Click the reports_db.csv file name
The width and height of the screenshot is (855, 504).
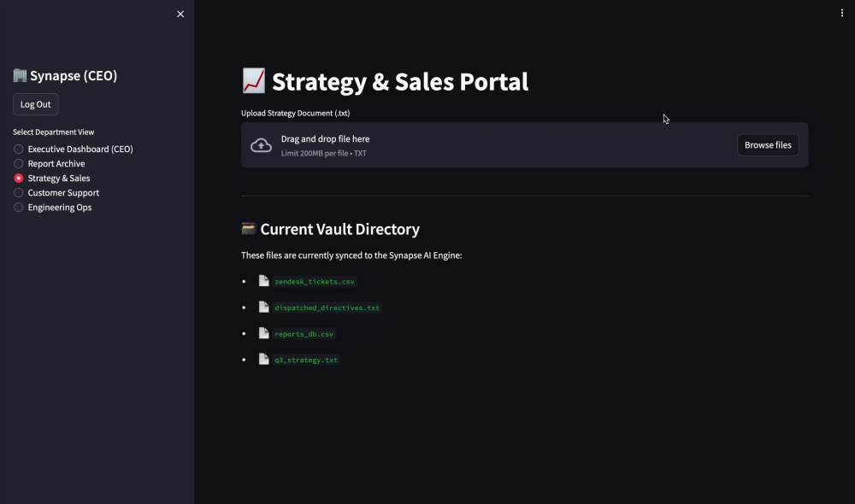pos(304,334)
